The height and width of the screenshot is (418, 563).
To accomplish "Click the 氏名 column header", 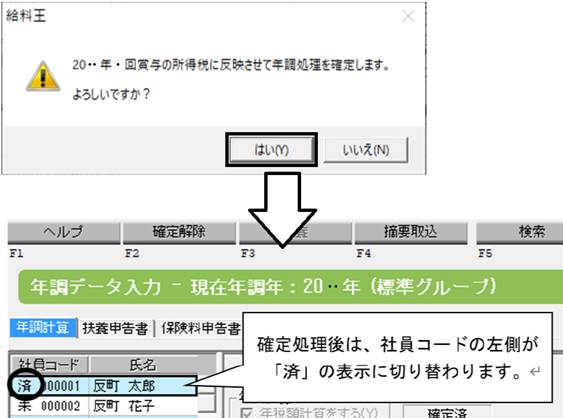I will pyautogui.click(x=143, y=365).
